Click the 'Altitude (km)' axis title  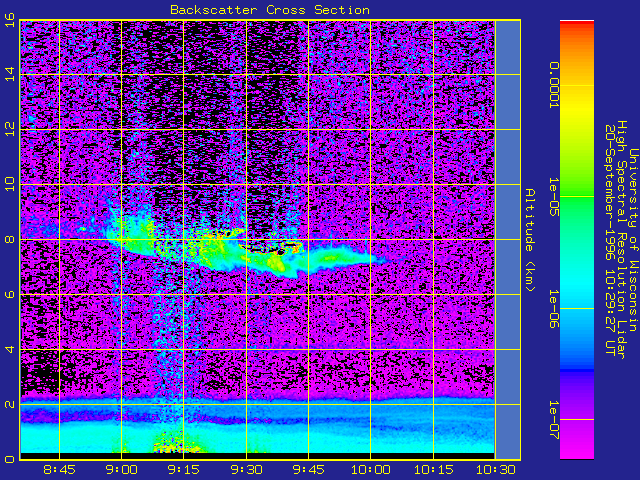529,240
